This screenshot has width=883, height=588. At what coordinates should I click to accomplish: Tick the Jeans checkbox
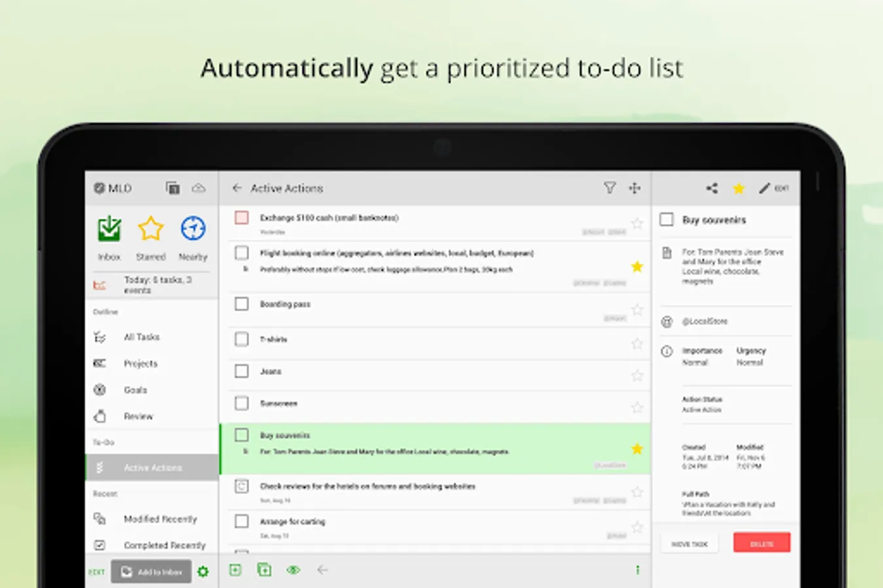coord(242,371)
